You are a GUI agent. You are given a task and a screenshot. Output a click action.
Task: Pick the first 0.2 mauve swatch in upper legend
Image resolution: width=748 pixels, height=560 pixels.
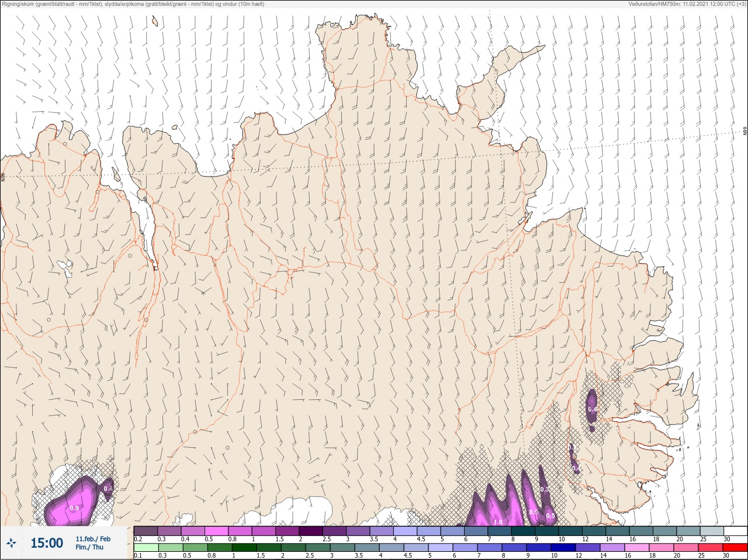click(146, 531)
